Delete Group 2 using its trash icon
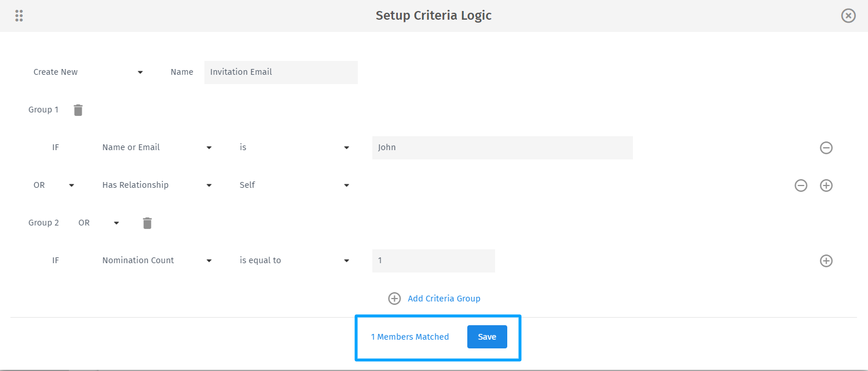The width and height of the screenshot is (868, 371). pos(147,223)
